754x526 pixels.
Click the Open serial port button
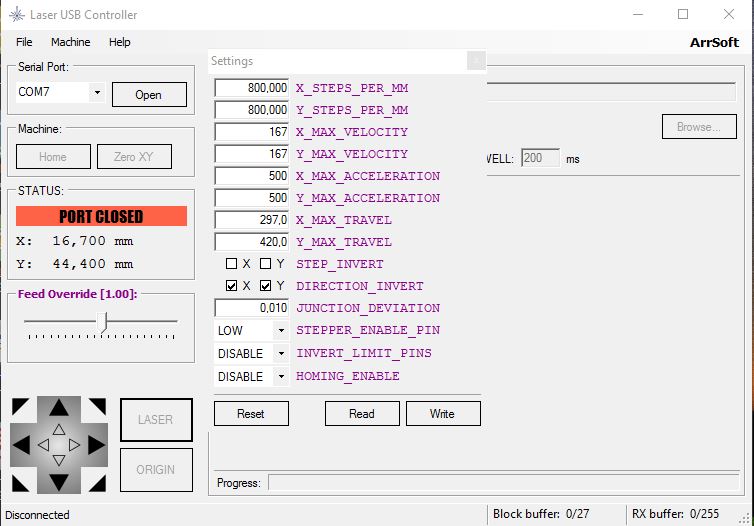(x=149, y=94)
